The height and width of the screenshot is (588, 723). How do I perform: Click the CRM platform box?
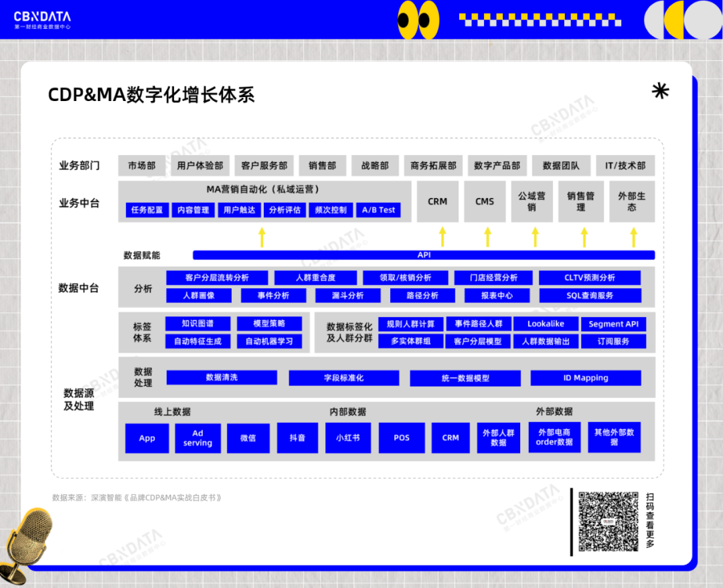click(438, 201)
